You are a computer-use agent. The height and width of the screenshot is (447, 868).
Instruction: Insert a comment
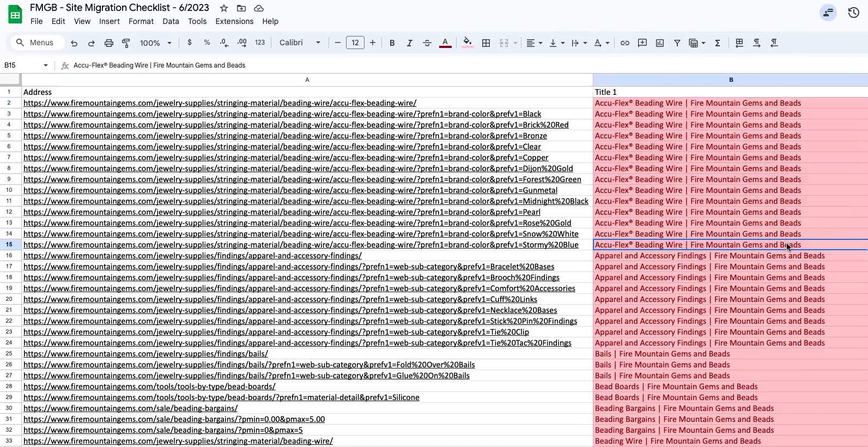point(642,43)
